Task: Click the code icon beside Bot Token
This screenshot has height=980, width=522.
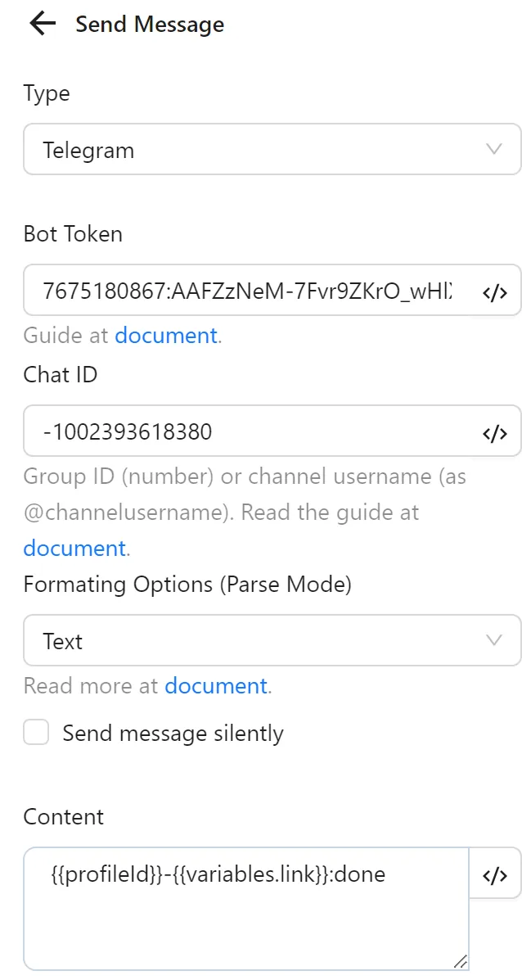Action: [496, 291]
